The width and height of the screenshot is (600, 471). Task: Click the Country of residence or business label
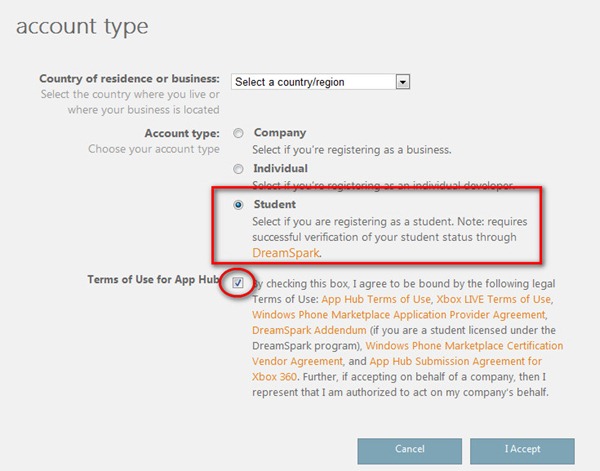pos(129,79)
